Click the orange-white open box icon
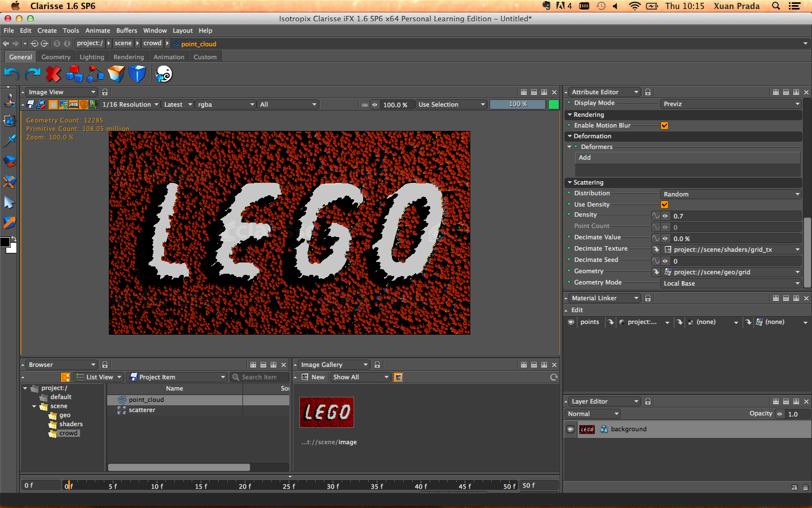 116,74
